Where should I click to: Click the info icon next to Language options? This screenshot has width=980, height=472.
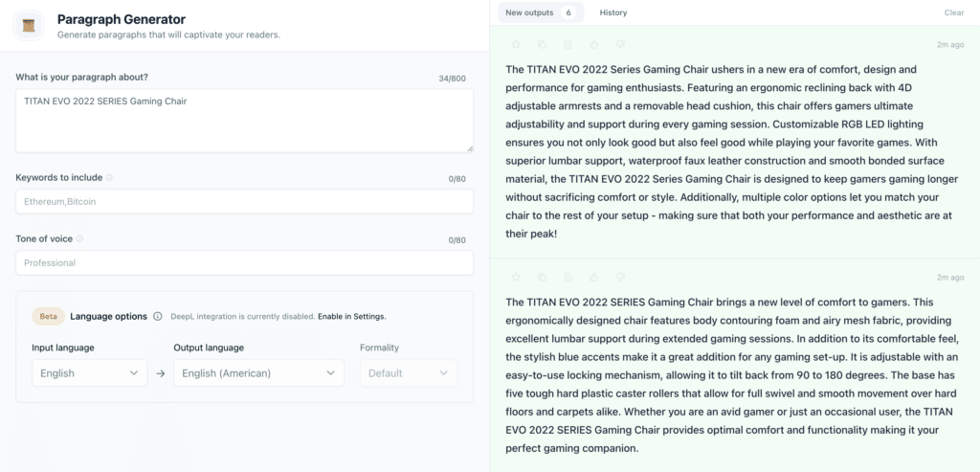coord(158,316)
